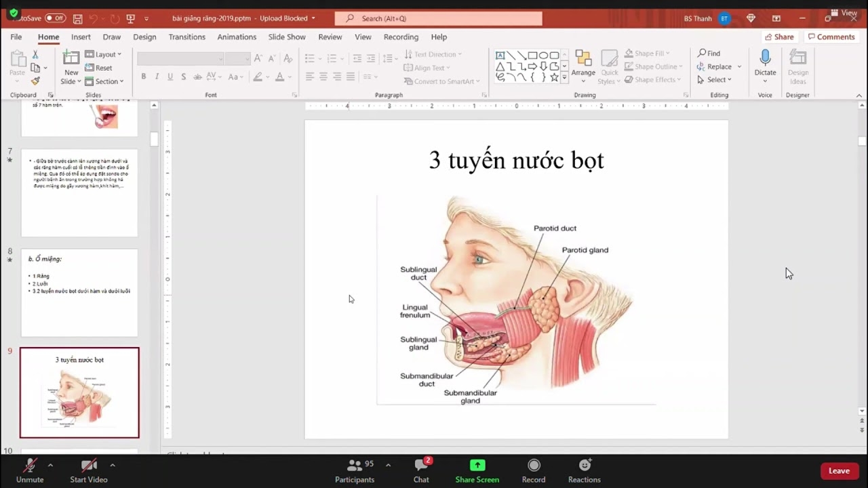The image size is (868, 488).
Task: Open Design Ideas pane
Action: pyautogui.click(x=798, y=67)
